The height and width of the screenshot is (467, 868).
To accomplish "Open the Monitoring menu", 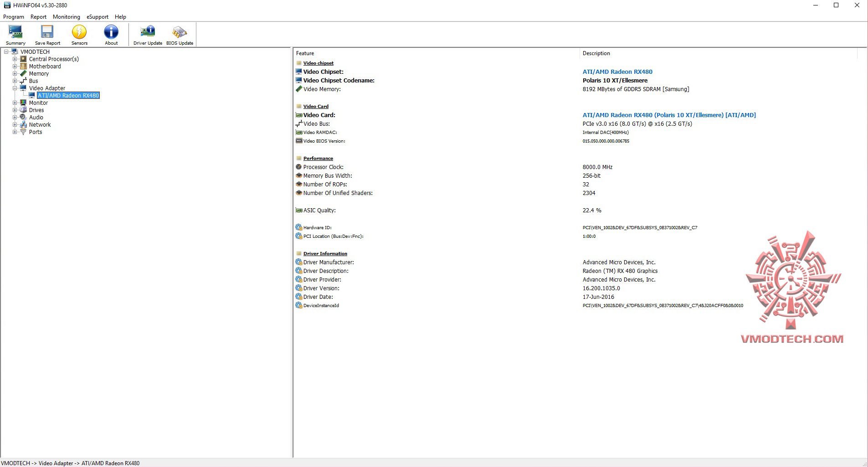I will coord(67,17).
